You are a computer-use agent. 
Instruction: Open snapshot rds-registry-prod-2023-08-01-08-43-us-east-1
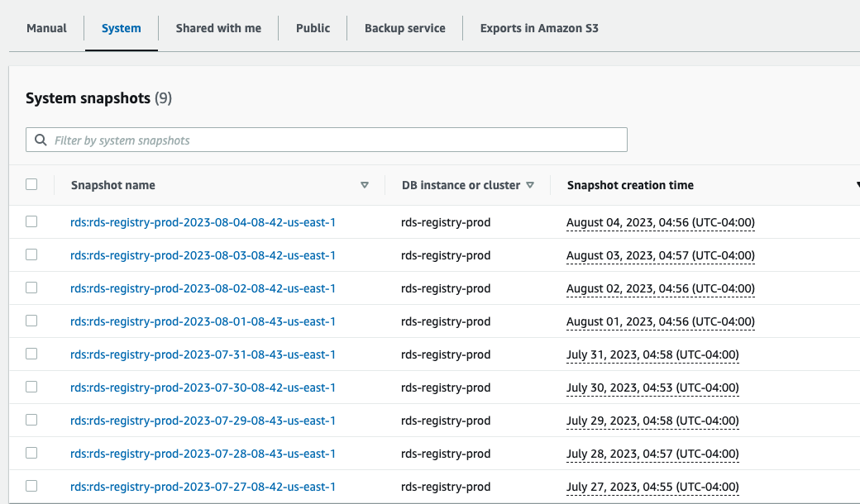pyautogui.click(x=203, y=321)
